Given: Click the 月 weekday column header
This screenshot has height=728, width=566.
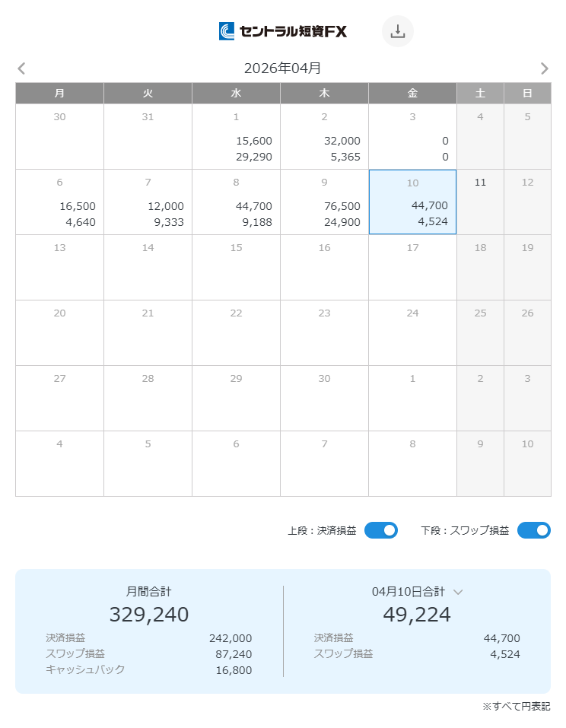Looking at the screenshot, I should [x=59, y=94].
